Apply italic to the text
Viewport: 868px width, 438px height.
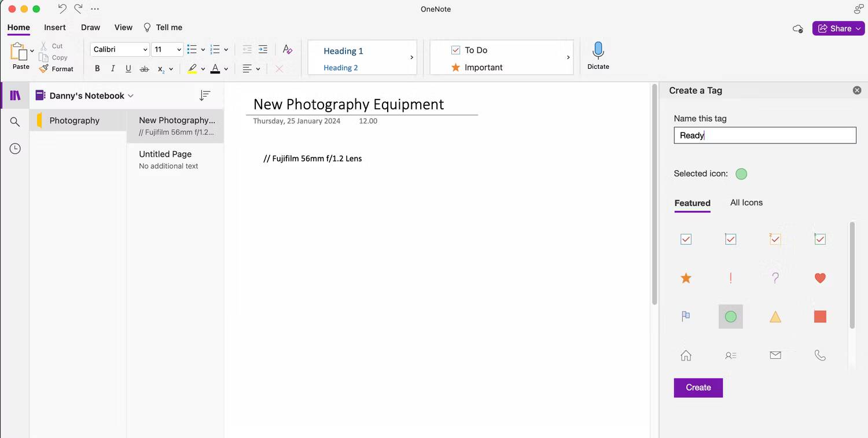113,68
